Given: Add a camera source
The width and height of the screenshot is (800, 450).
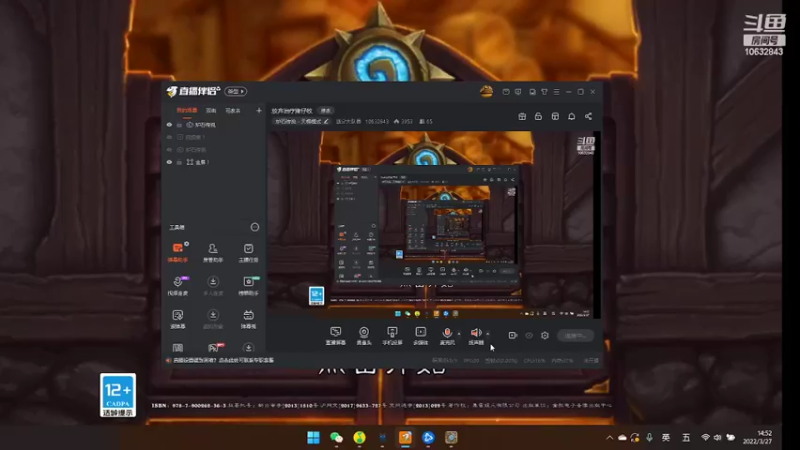Looking at the screenshot, I should (364, 336).
